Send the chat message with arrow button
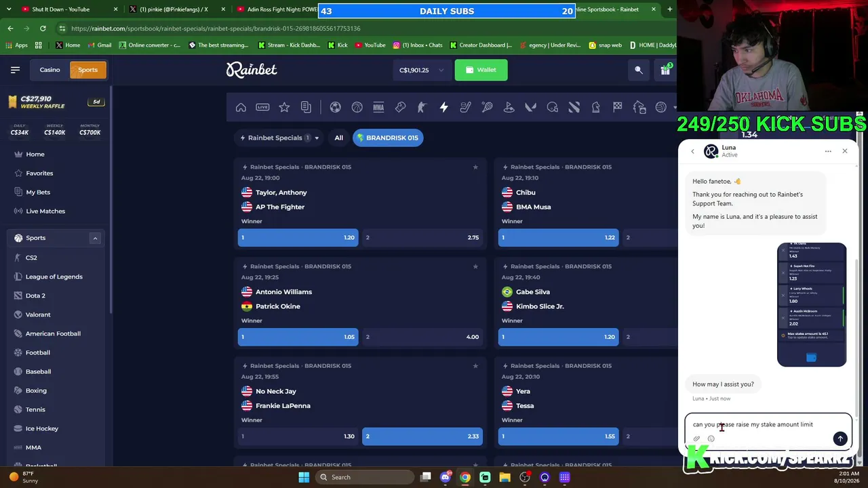Screen dimensions: 868x488 840,439
